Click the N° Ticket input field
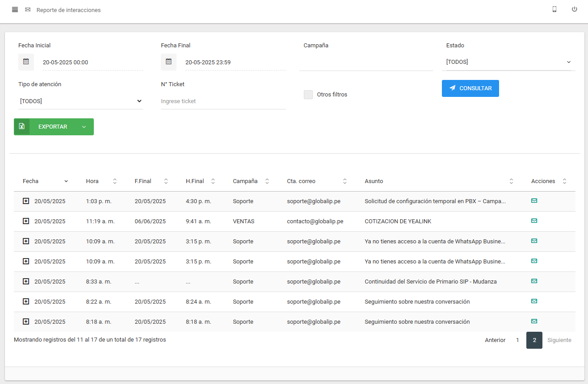588x384 pixels. tap(223, 101)
